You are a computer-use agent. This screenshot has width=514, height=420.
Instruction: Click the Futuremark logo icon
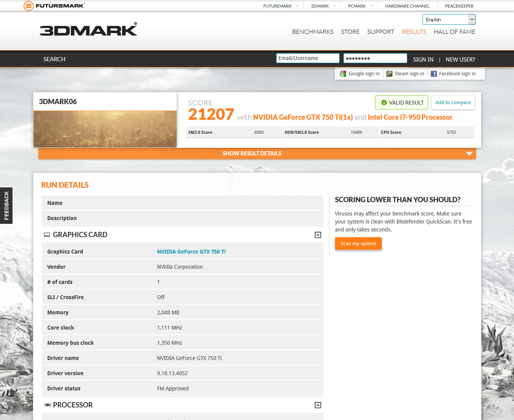(28, 6)
